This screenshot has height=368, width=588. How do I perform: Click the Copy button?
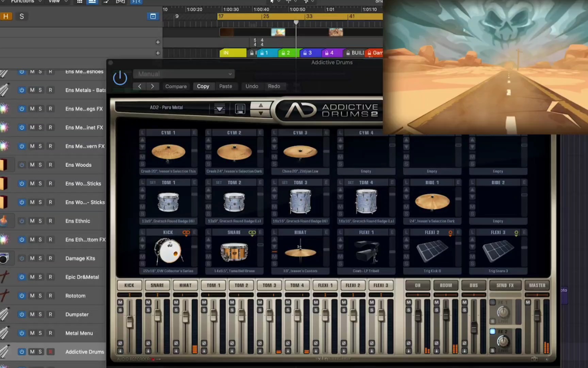203,87
